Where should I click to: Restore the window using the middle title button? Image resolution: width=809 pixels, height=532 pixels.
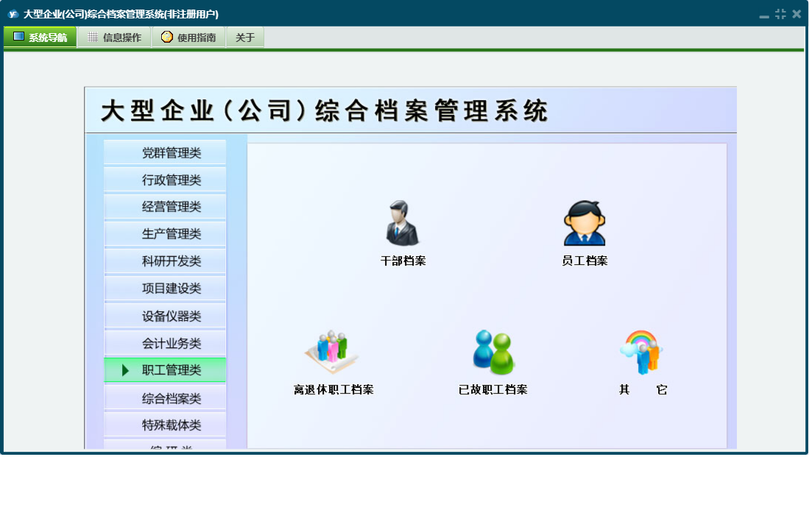pyautogui.click(x=780, y=14)
